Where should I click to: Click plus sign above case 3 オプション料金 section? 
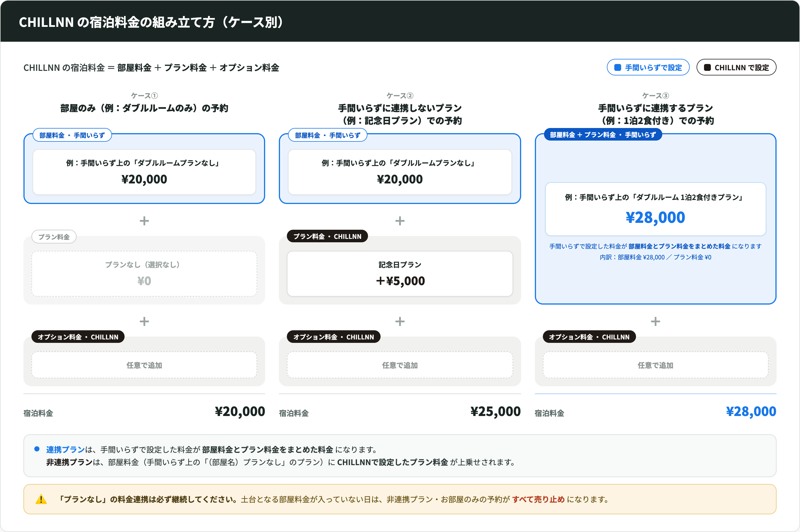[655, 321]
